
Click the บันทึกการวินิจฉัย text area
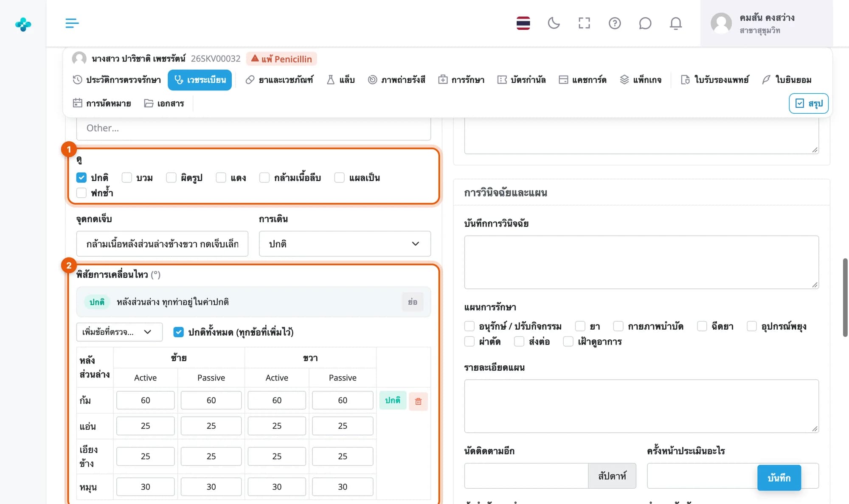[x=641, y=262]
